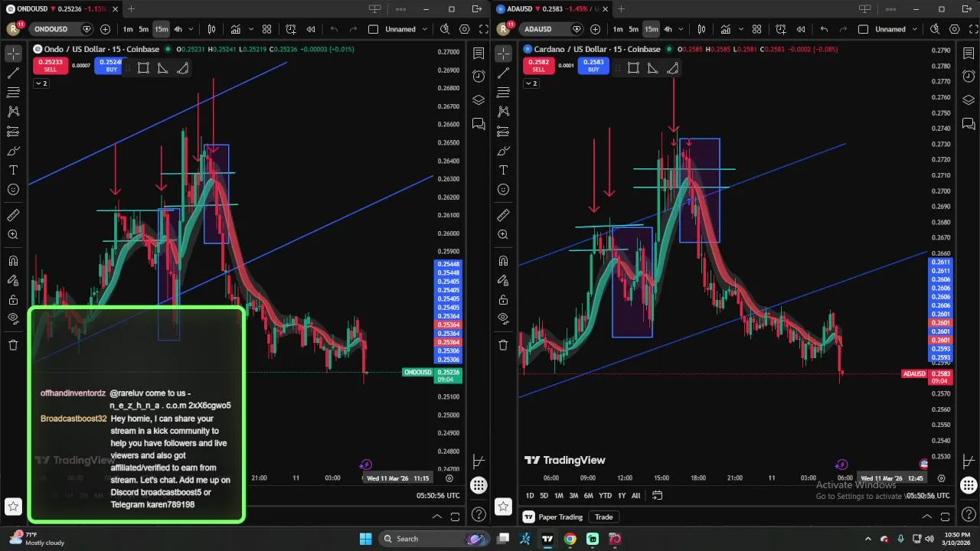Toggle hide all drawings eye in ADAUSD window
Image resolution: width=980 pixels, height=551 pixels.
(x=503, y=318)
